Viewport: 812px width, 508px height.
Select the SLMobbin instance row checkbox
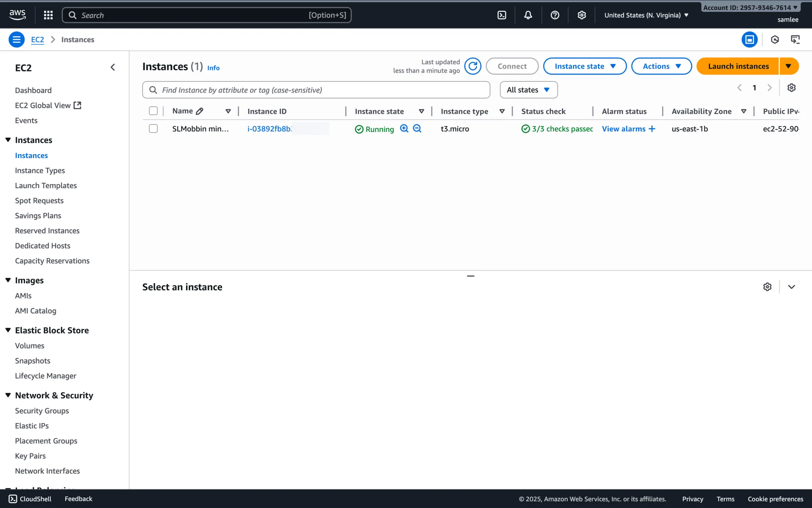point(153,129)
